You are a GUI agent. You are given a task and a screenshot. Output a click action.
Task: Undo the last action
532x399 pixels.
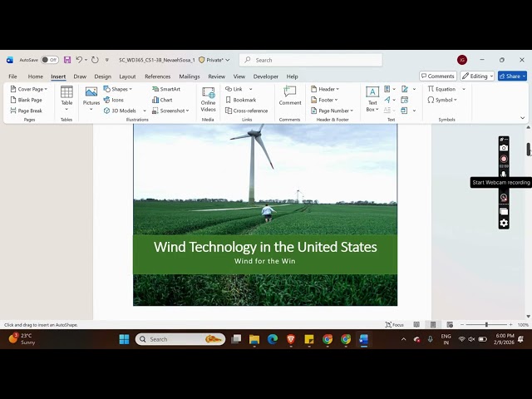pos(79,60)
